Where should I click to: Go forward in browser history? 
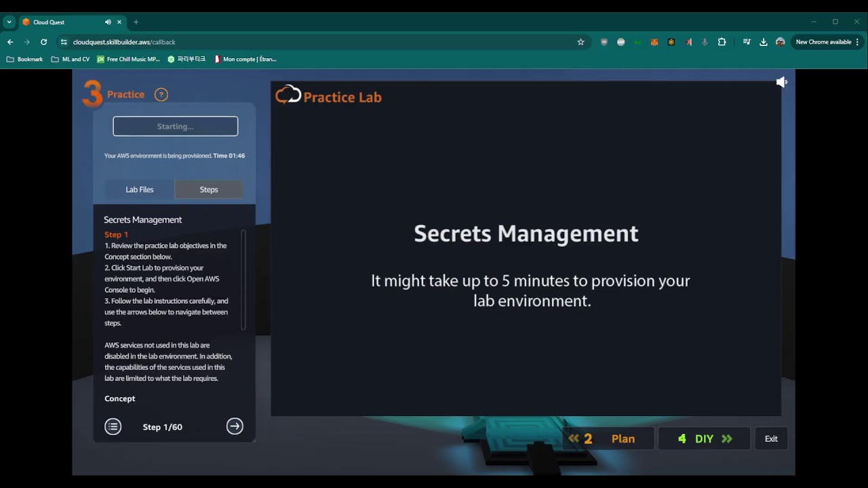(x=27, y=42)
